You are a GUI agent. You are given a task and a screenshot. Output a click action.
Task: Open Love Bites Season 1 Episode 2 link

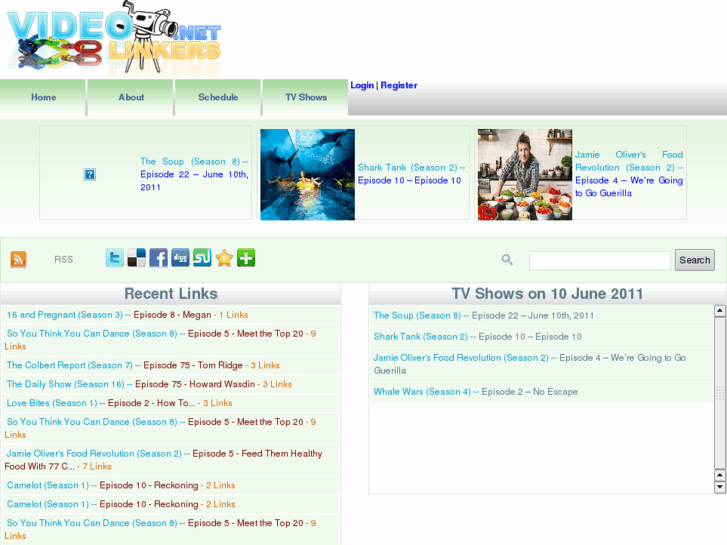[x=119, y=403]
